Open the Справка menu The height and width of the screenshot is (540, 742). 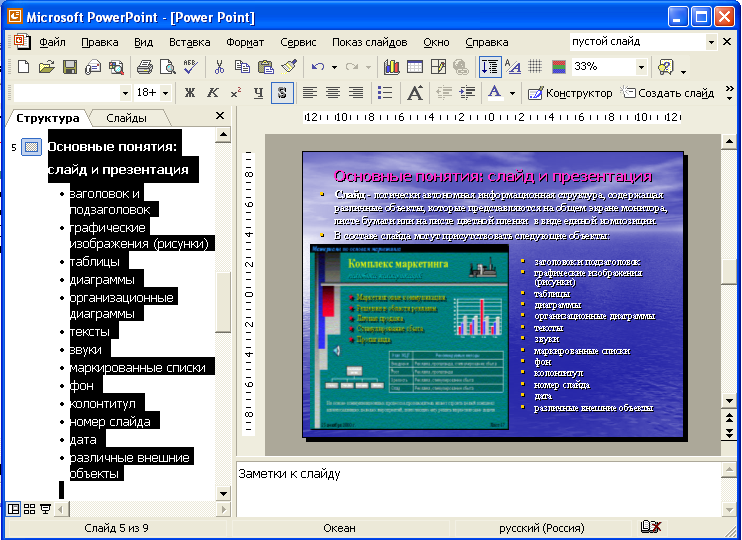486,42
